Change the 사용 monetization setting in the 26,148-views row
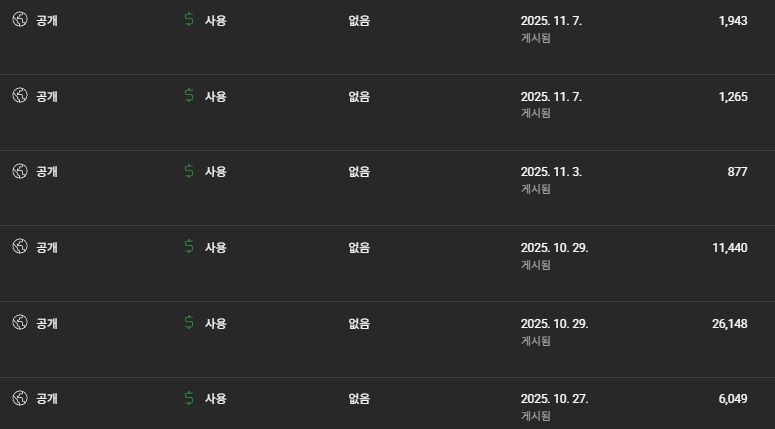 point(215,323)
